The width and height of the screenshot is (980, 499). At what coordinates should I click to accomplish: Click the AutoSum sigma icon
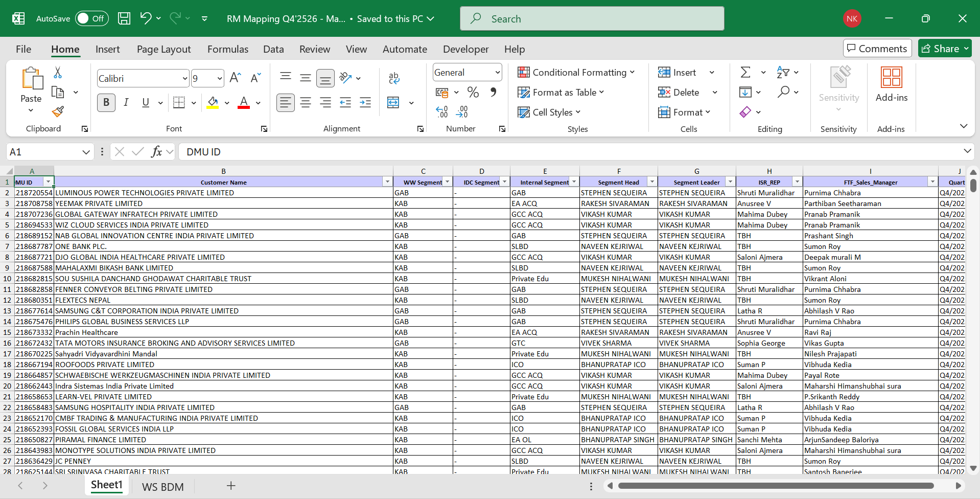[745, 73]
